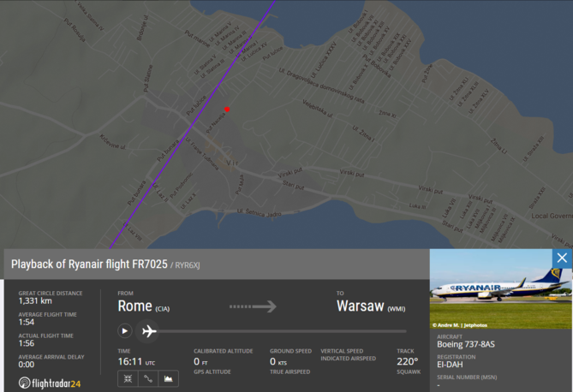Select the destination airport Warsaw (WMI)

371,306
